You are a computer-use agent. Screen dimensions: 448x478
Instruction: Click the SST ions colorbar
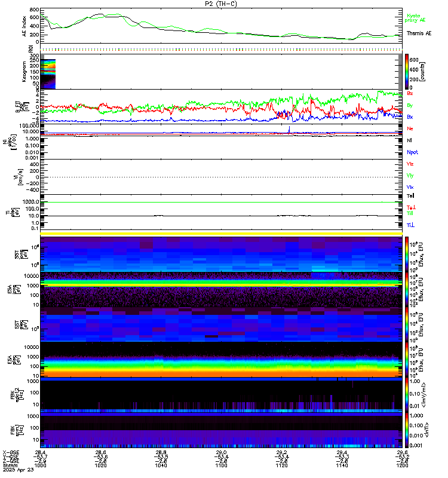[x=407, y=254]
